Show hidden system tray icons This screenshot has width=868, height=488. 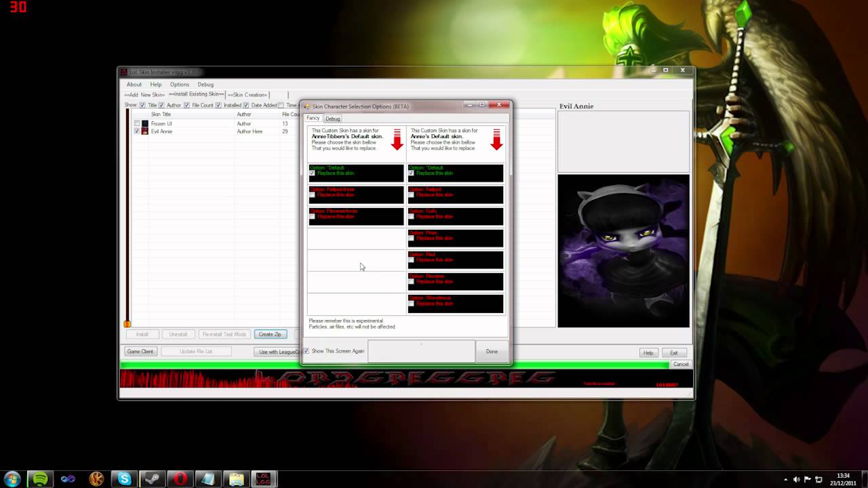786,480
